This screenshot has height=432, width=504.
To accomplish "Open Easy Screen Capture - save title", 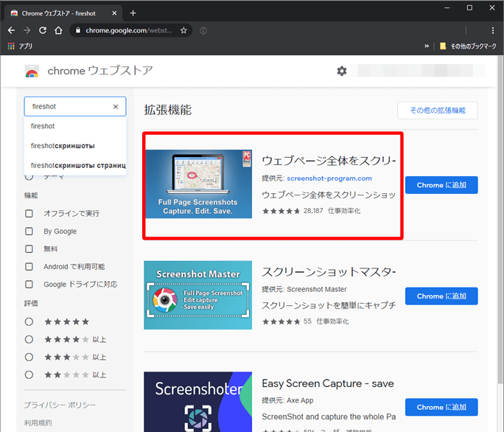I will (328, 383).
